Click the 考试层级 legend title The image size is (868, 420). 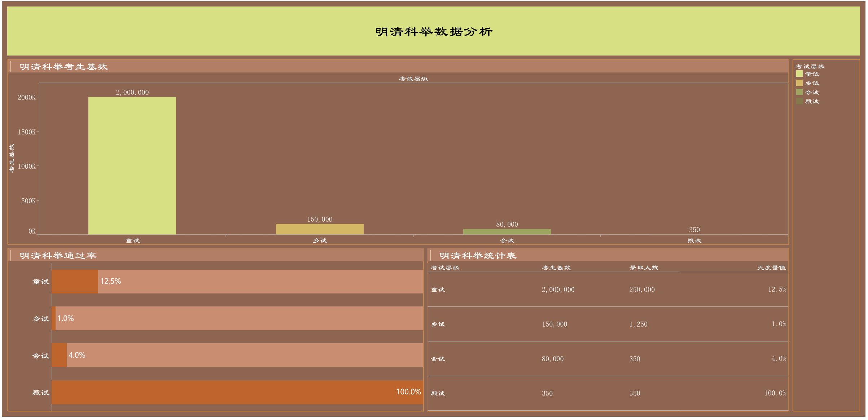pos(810,66)
